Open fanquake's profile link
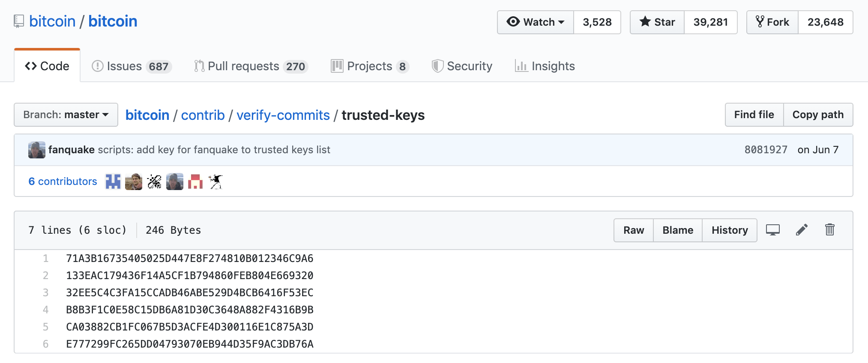 pos(71,149)
